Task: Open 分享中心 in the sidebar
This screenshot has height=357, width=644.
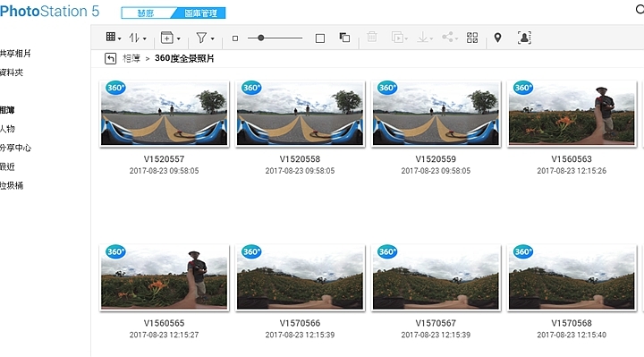Action: pyautogui.click(x=15, y=148)
